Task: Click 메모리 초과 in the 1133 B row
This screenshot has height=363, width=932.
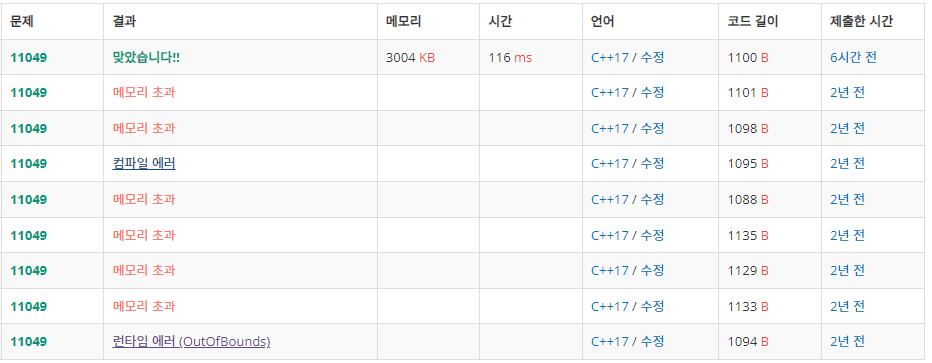Action: [144, 307]
